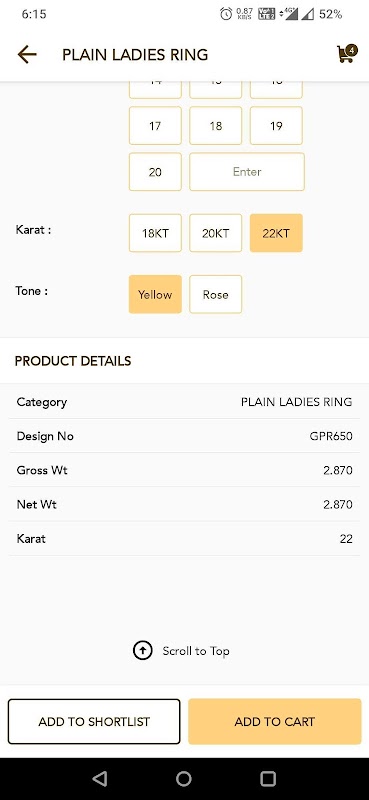Tap the Android home circle button
This screenshot has height=800, width=369.
click(184, 779)
